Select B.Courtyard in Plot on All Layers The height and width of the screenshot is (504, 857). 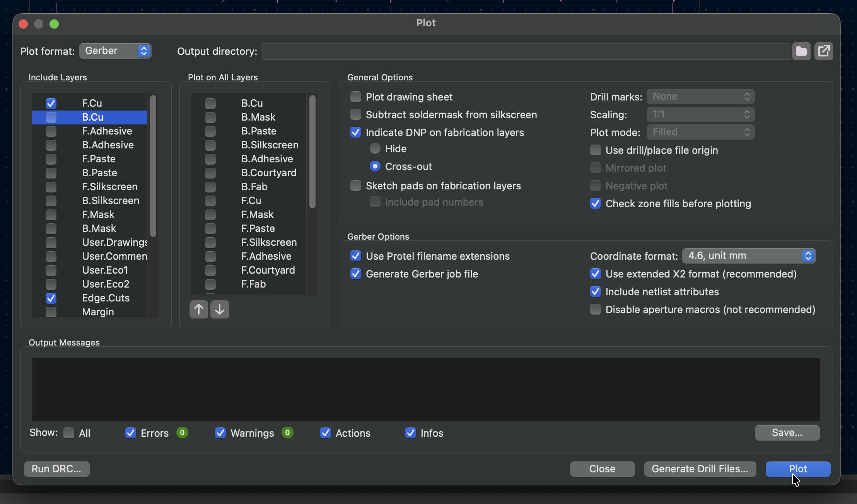point(268,173)
